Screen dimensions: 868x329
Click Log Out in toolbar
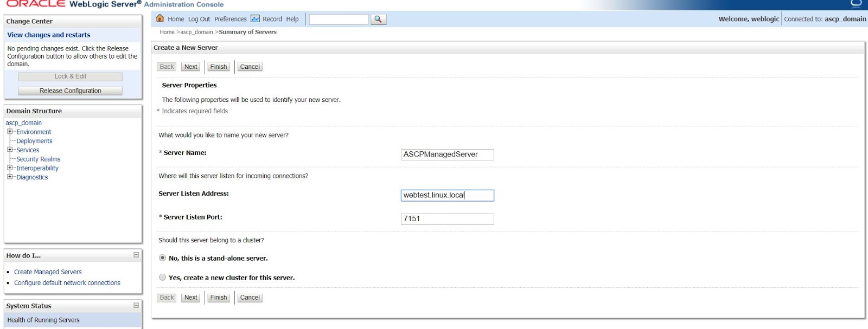[199, 19]
